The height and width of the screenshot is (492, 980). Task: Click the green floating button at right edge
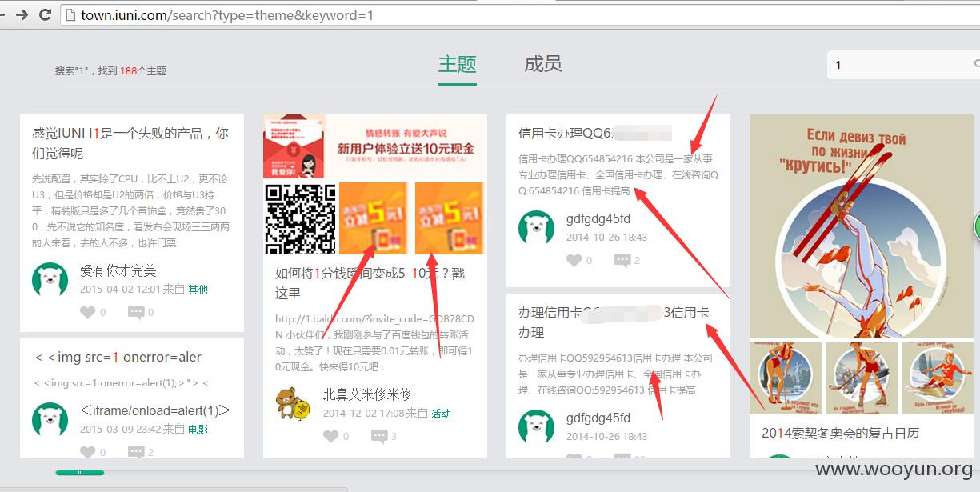pos(977,226)
